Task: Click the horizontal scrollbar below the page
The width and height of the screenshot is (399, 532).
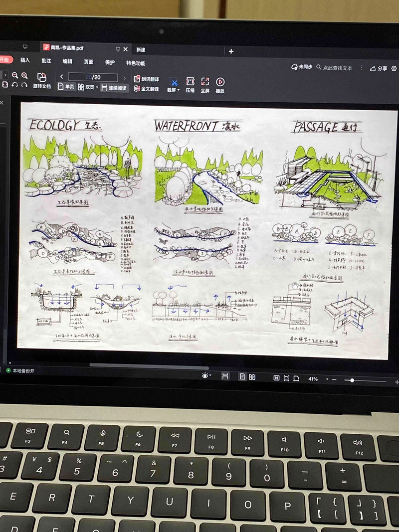Action: click(149, 366)
